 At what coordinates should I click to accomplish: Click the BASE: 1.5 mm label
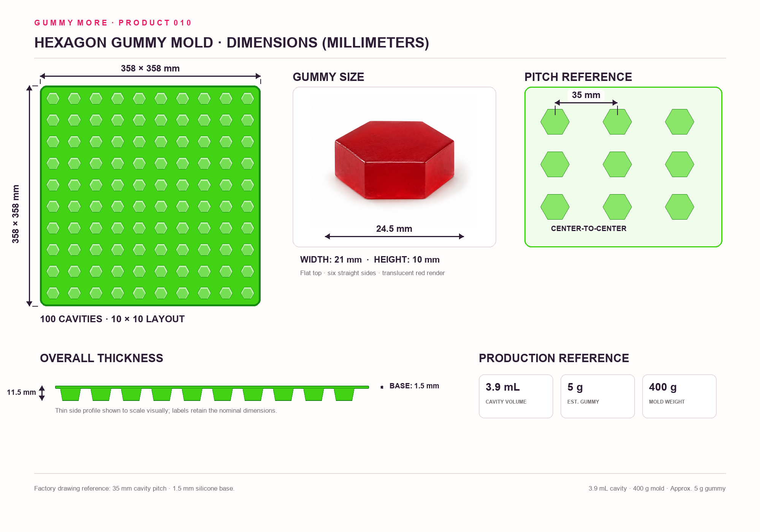[414, 386]
